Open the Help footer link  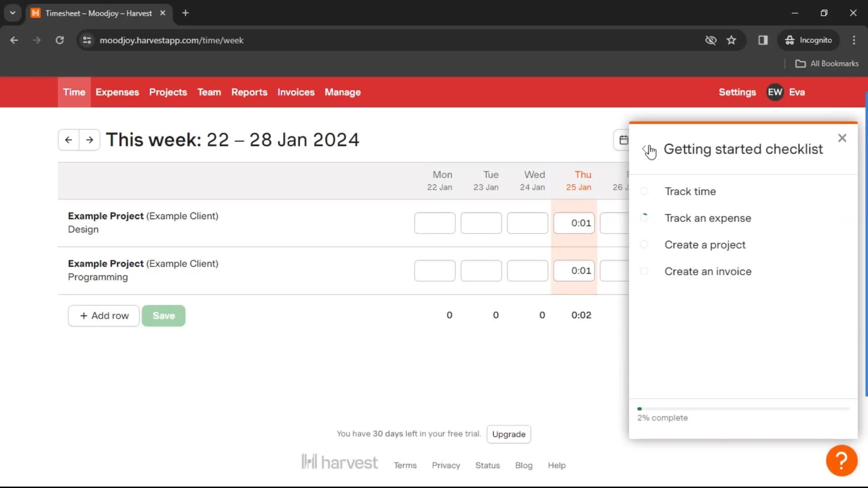click(x=557, y=465)
